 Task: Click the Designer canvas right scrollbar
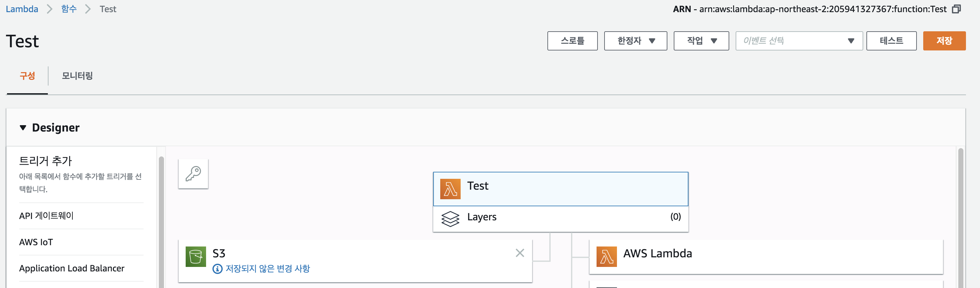click(961, 218)
